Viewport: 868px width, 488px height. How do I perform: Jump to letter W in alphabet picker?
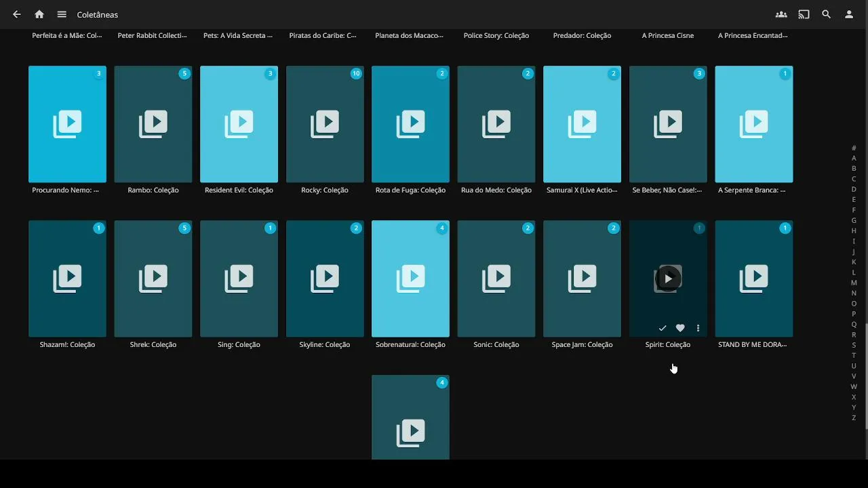[x=854, y=386]
